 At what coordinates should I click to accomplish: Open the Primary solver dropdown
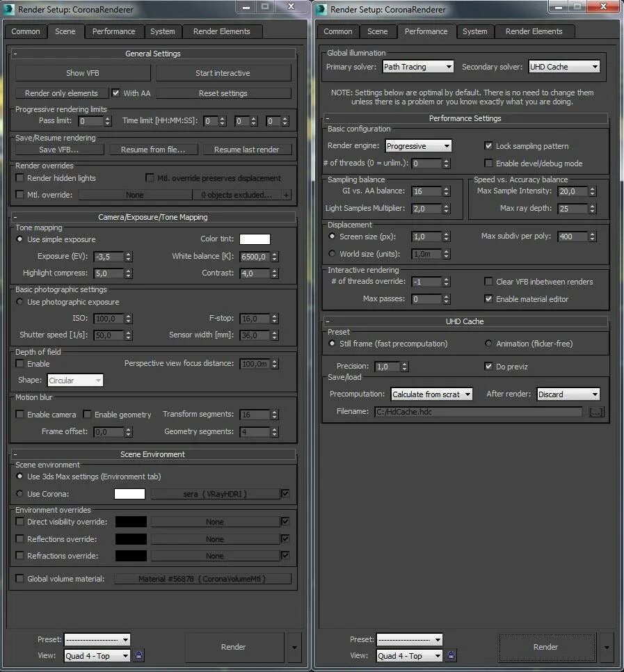click(418, 67)
